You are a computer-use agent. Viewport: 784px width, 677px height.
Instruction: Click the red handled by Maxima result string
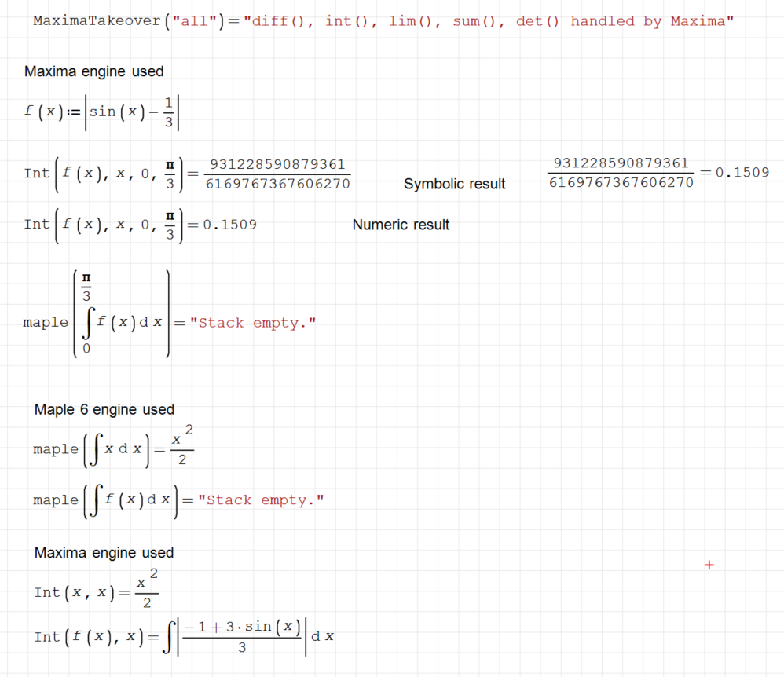487,20
